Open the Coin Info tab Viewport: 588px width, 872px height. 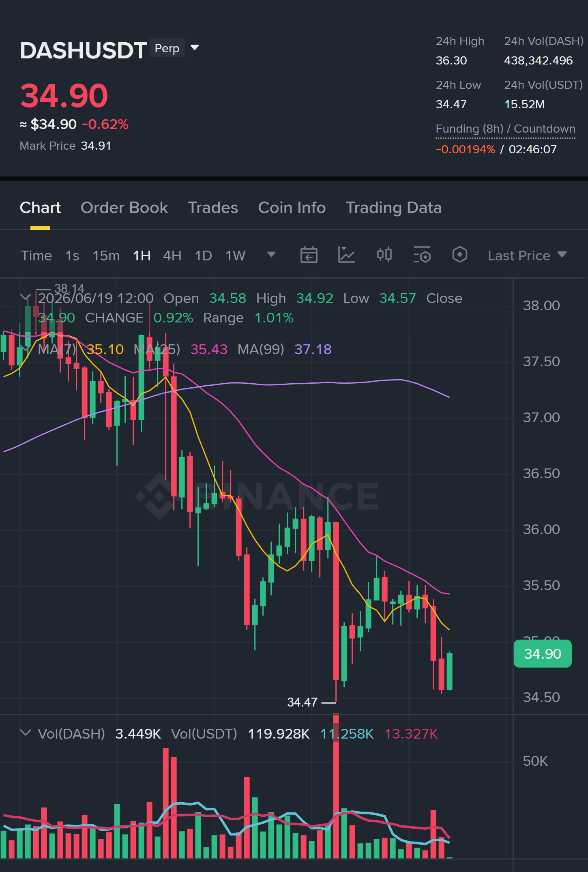[292, 208]
